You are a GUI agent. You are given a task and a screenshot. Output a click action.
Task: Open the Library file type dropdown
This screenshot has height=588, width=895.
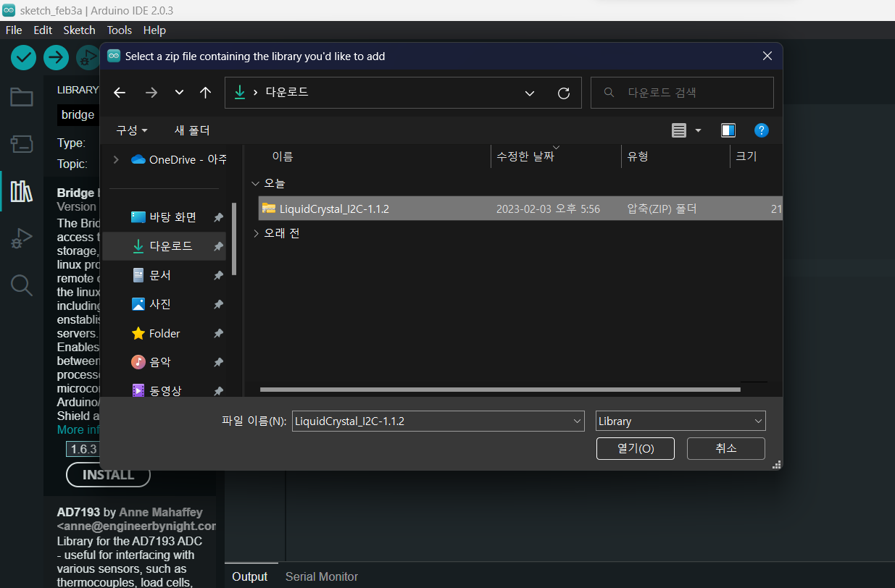(x=680, y=421)
